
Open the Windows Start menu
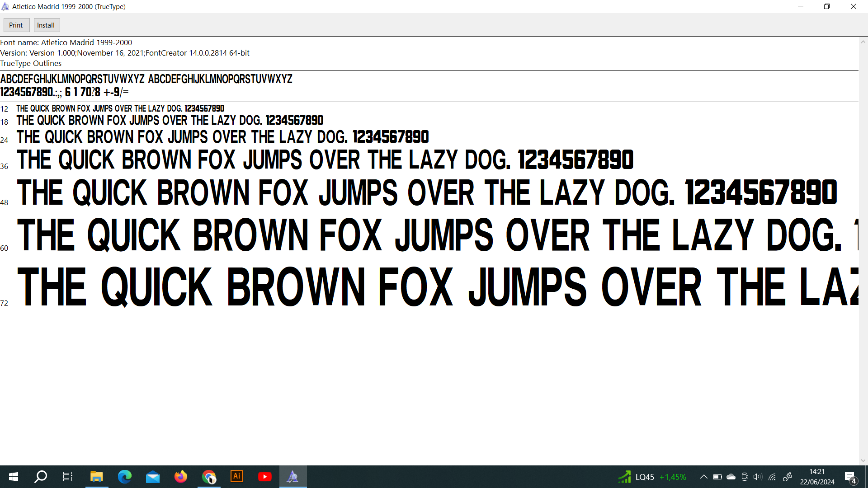pyautogui.click(x=14, y=477)
